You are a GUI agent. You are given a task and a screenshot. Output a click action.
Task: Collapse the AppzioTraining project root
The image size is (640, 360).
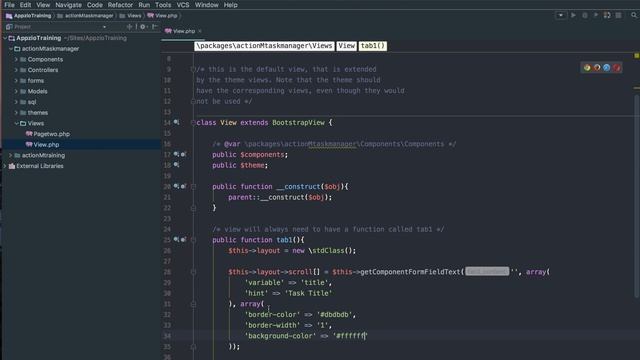[x=5, y=38]
